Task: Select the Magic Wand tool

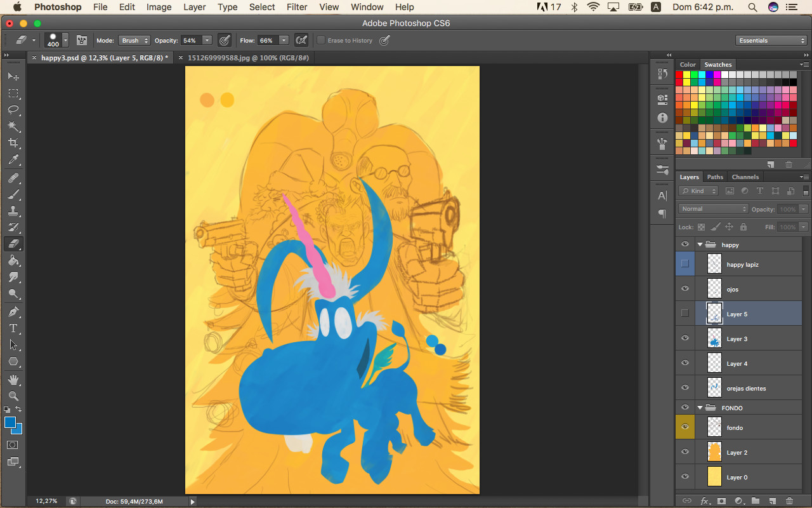Action: coord(13,126)
